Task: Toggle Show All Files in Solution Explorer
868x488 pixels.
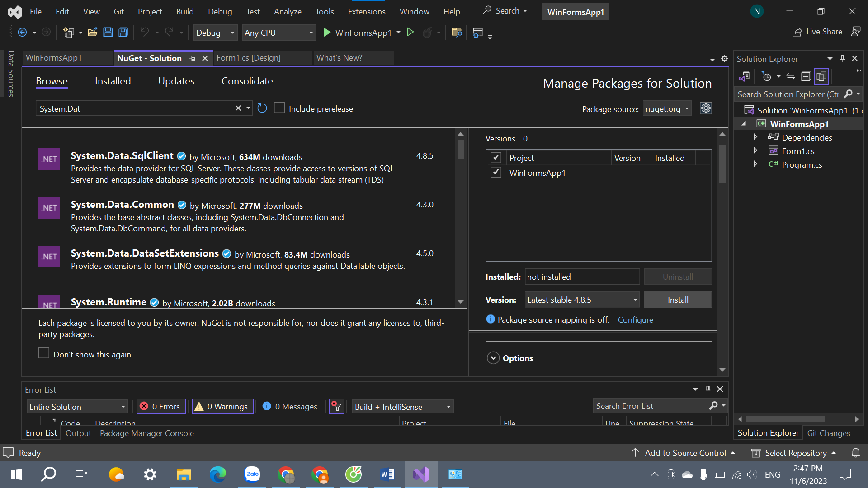Action: coord(821,76)
